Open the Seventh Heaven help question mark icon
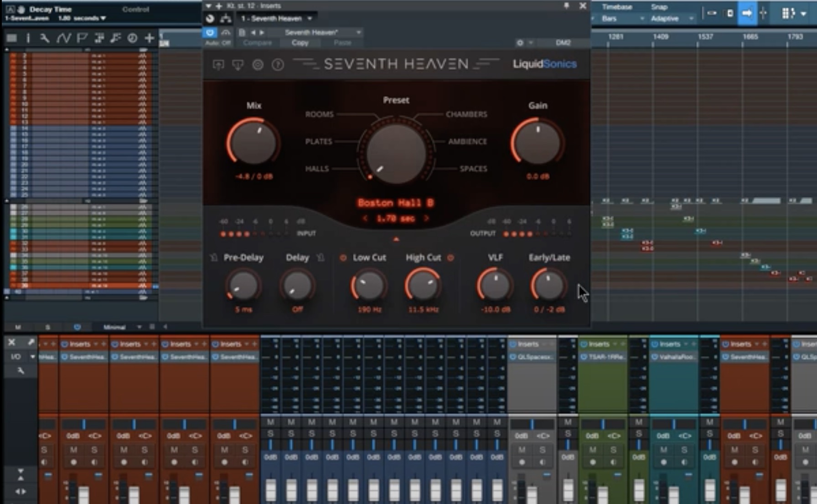The height and width of the screenshot is (504, 817). [x=278, y=65]
